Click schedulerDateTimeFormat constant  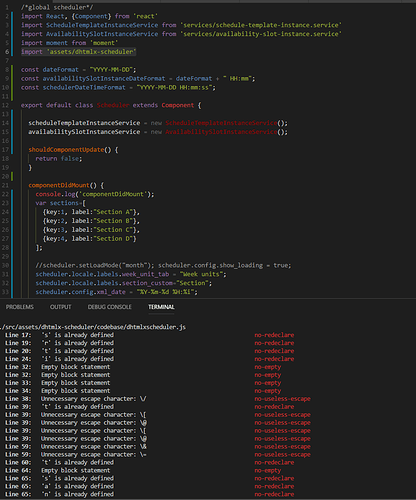click(84, 87)
